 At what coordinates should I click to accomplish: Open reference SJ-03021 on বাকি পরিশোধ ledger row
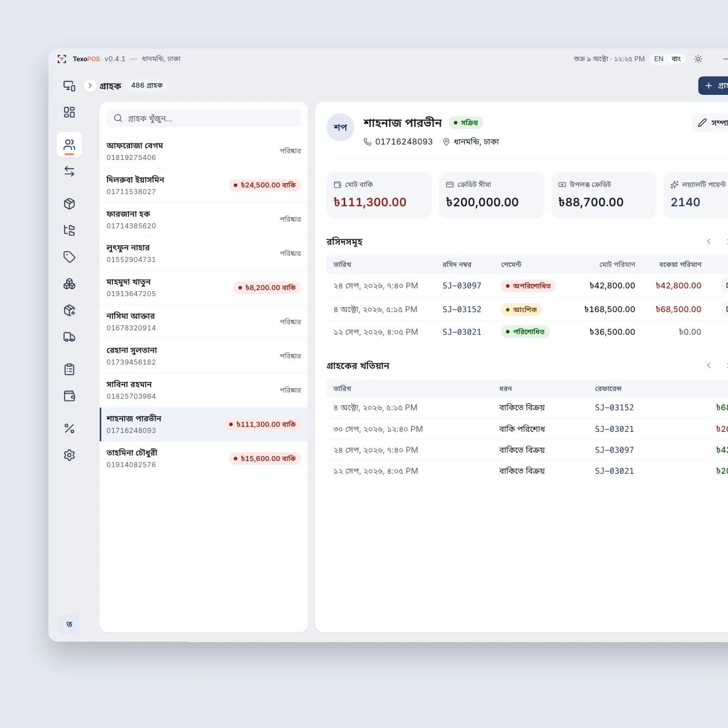[614, 429]
